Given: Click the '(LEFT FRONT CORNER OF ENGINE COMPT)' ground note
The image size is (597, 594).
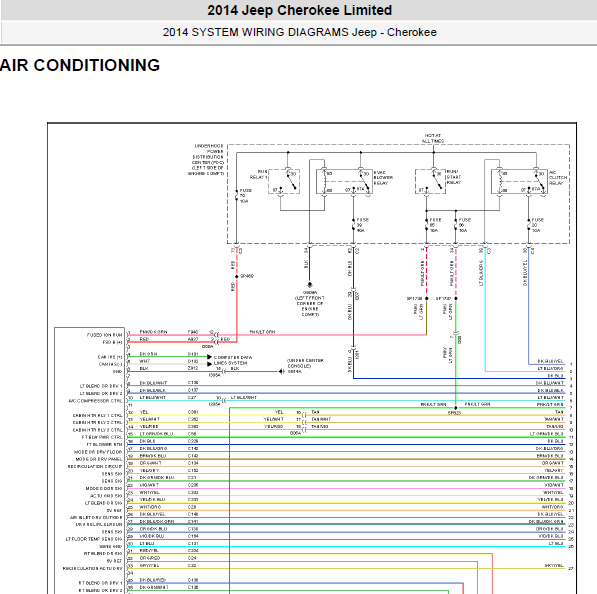Looking at the screenshot, I should [310, 306].
